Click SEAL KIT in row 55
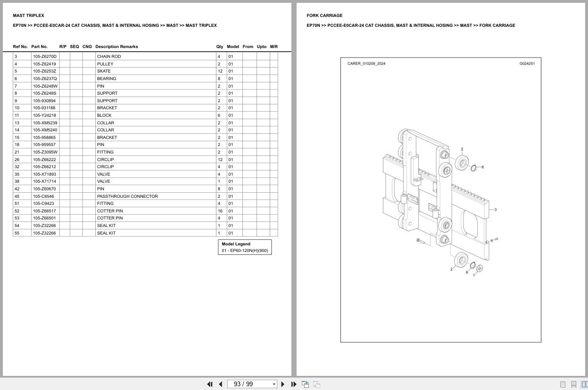 click(x=106, y=233)
